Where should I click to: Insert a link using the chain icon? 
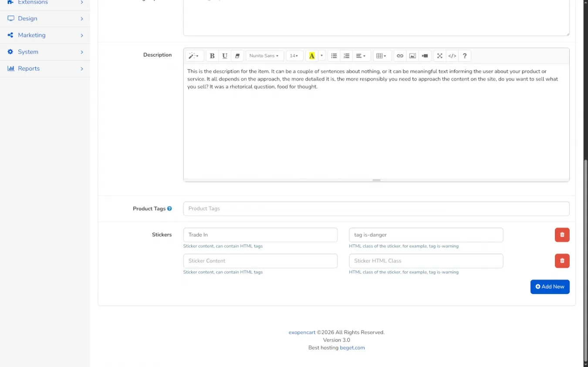point(400,56)
